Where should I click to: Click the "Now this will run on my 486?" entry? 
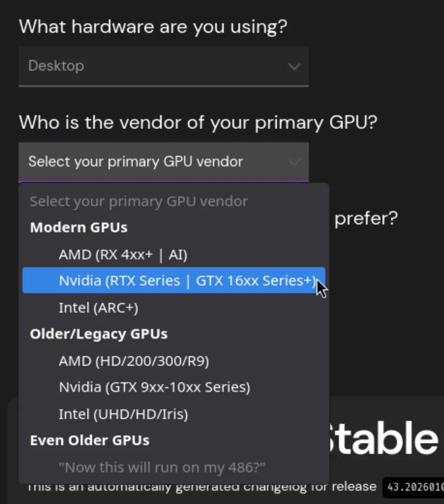point(162,467)
